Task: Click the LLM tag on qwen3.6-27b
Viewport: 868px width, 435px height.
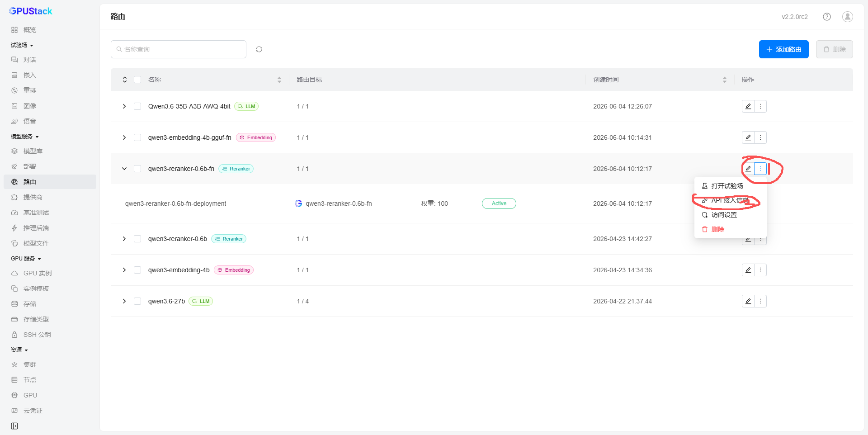Action: point(201,301)
